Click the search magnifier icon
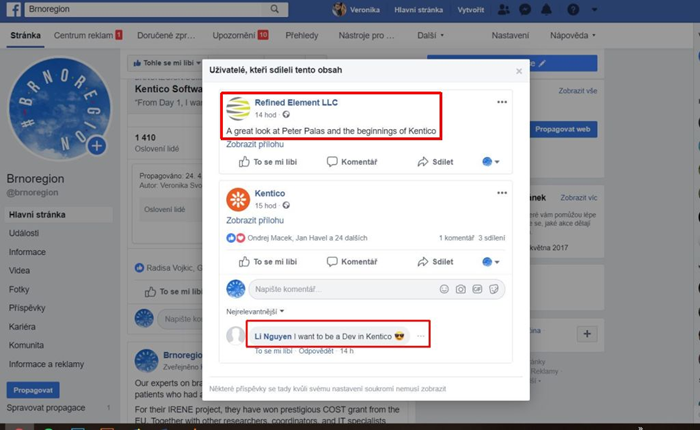 275,9
